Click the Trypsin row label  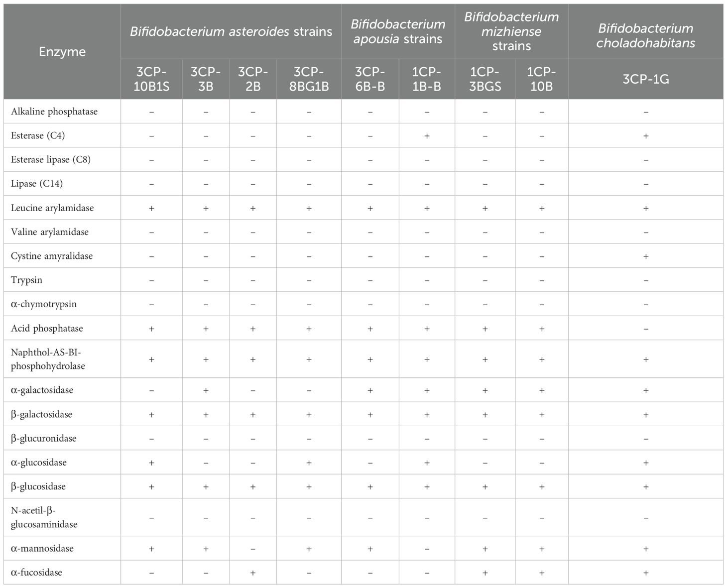tap(26, 280)
